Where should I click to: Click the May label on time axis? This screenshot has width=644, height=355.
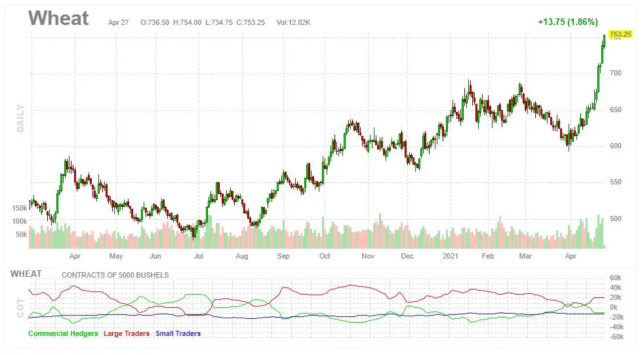click(x=116, y=257)
